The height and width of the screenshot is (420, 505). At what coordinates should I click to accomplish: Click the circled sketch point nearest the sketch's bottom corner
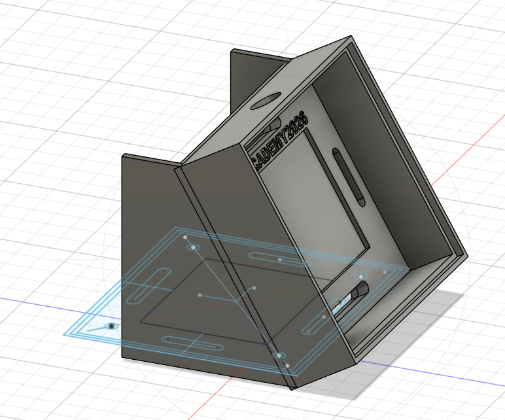click(x=279, y=356)
